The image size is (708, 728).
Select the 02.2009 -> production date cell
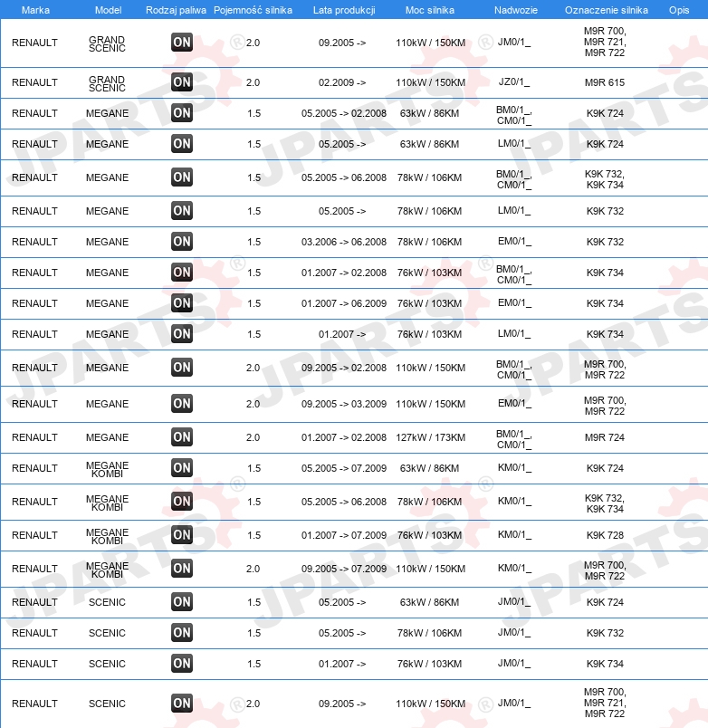point(342,82)
